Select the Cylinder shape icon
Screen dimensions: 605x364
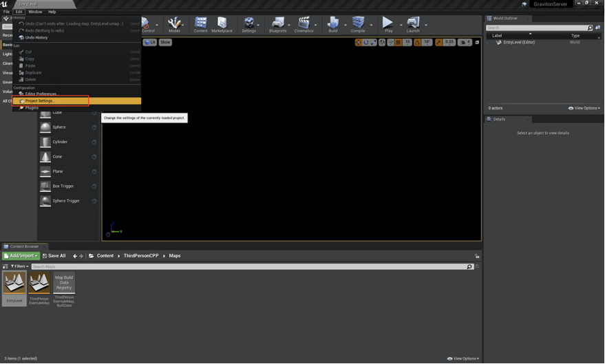pyautogui.click(x=45, y=142)
